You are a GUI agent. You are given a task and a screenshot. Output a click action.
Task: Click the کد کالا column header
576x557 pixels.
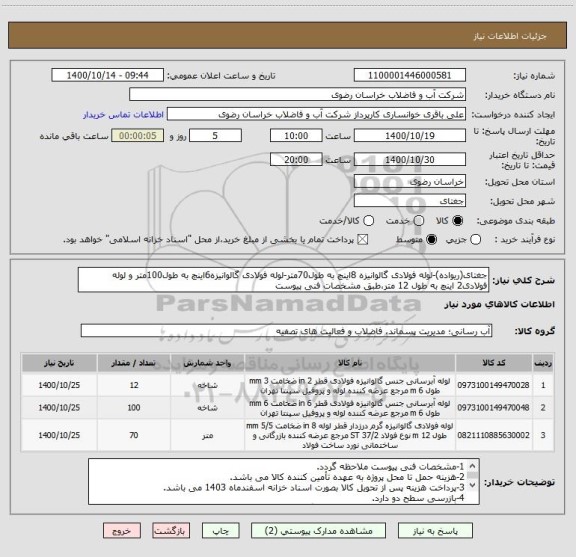494,363
